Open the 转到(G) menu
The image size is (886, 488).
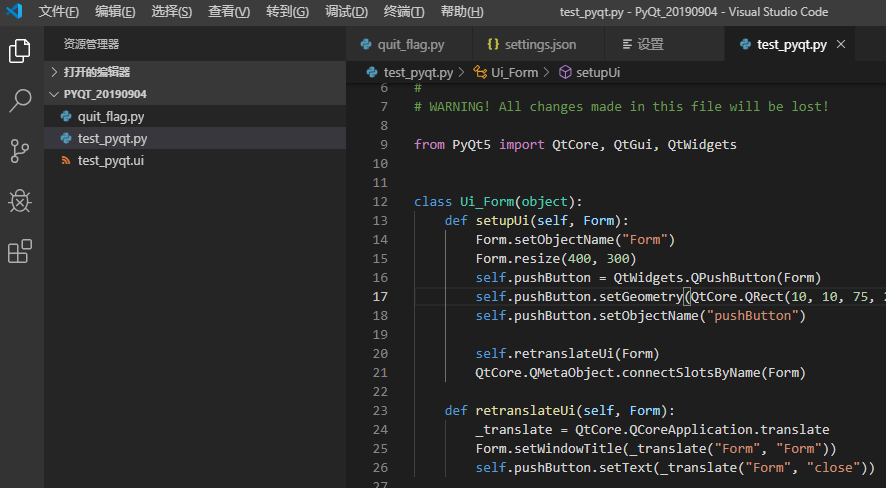pyautogui.click(x=288, y=11)
